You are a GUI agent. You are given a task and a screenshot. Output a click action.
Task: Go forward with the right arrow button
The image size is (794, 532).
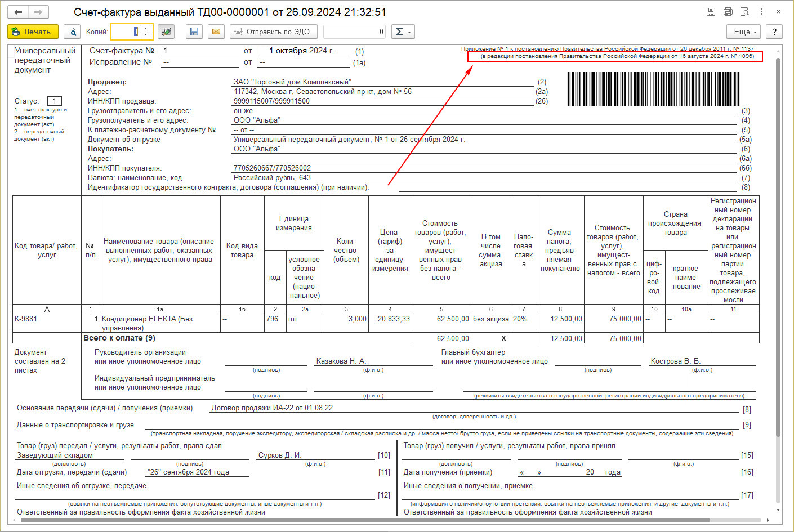38,12
